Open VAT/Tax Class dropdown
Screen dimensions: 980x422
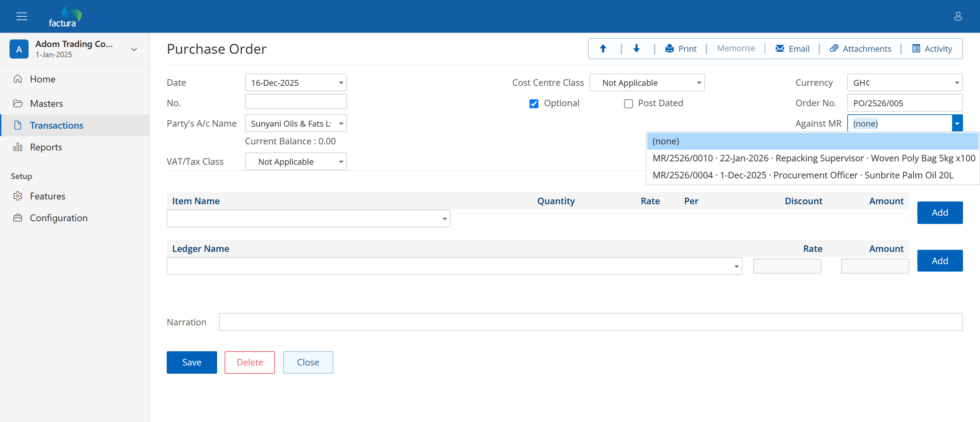pyautogui.click(x=341, y=161)
